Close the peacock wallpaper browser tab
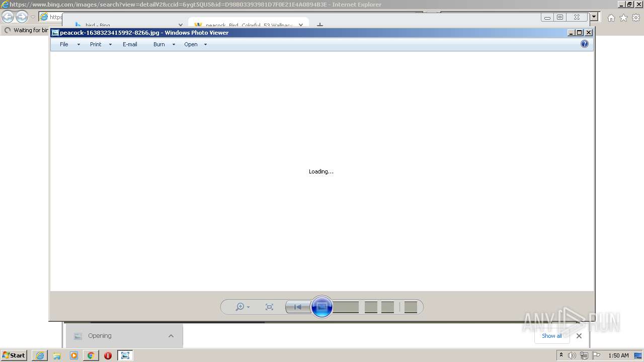The image size is (644, 362). coord(301,25)
